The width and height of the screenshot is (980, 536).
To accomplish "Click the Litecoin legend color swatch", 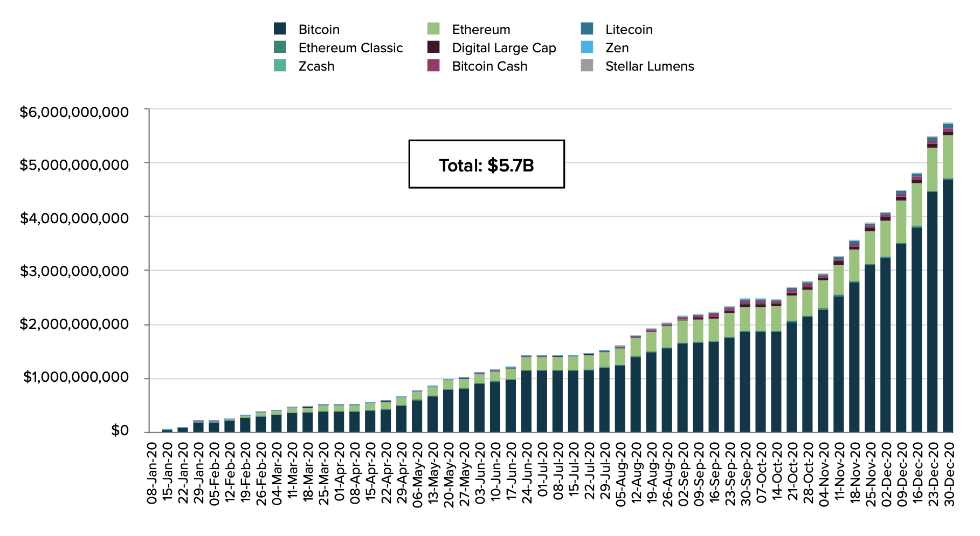I will click(x=587, y=29).
